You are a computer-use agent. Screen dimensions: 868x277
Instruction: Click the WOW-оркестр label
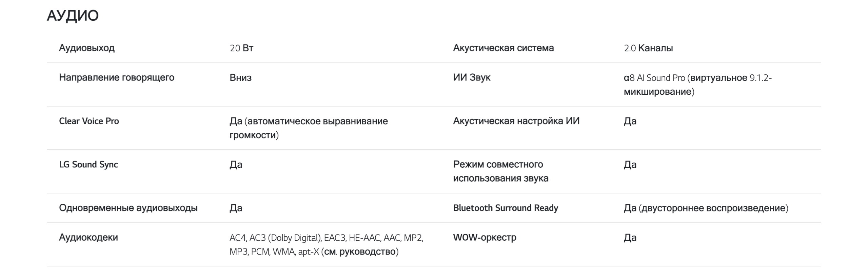click(485, 238)
